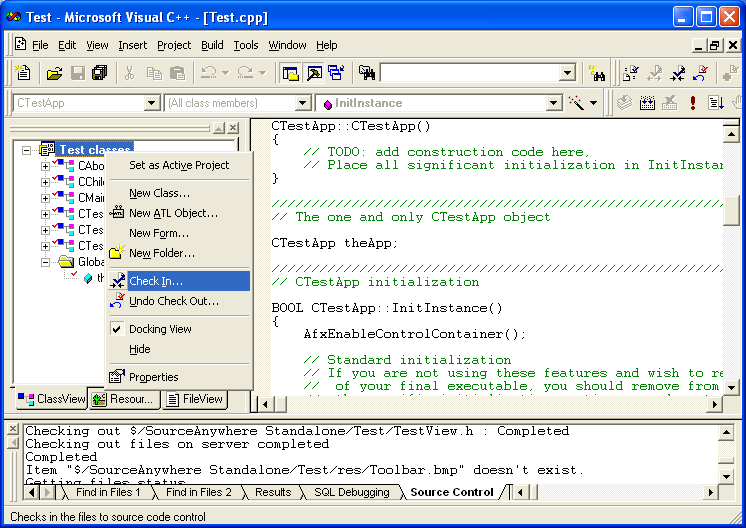Toggle the Output window toolbar icon

coord(314,73)
